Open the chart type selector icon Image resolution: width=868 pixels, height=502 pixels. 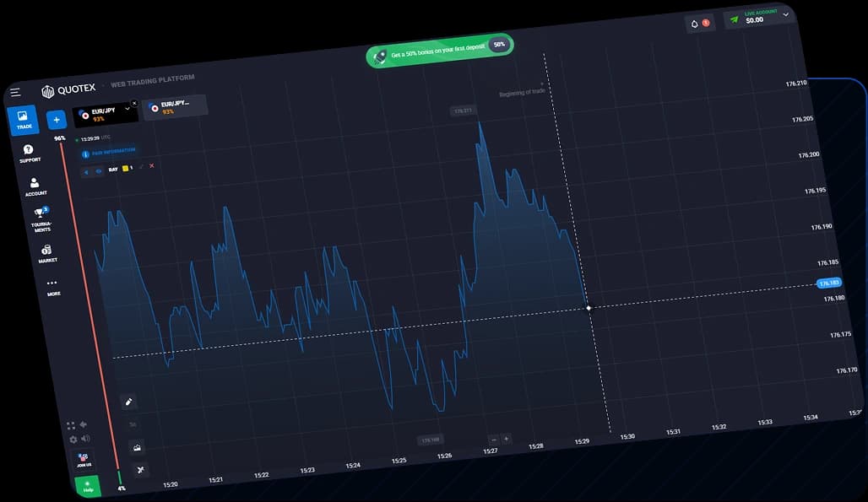(x=137, y=447)
